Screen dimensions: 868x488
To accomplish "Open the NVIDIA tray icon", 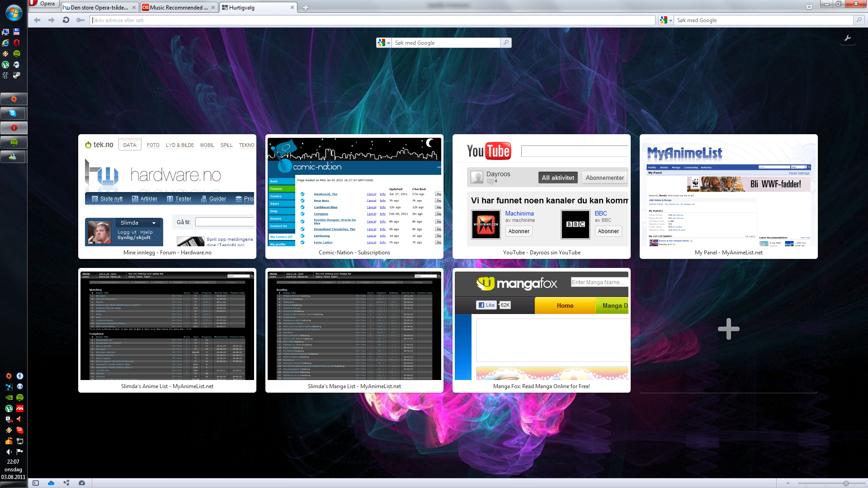I will 9,398.
